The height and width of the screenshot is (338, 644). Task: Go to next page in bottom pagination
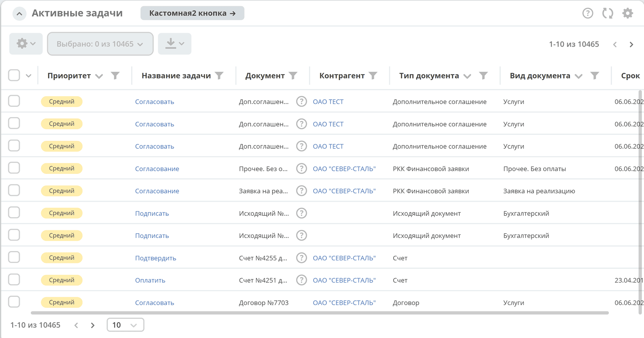click(93, 325)
